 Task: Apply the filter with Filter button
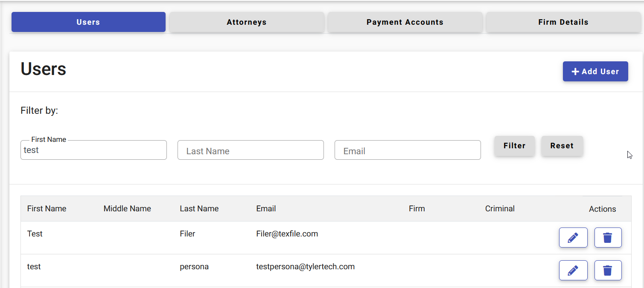coord(514,146)
